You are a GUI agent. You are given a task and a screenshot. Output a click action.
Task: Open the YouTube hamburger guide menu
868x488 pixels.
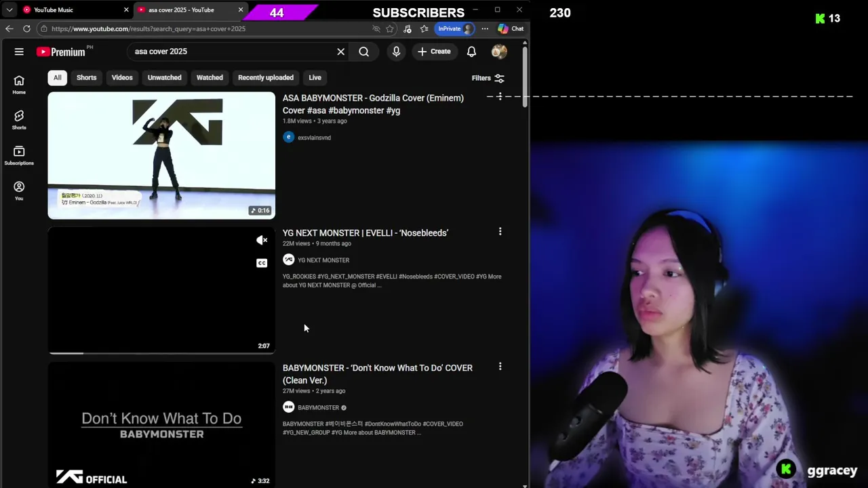[x=19, y=52]
